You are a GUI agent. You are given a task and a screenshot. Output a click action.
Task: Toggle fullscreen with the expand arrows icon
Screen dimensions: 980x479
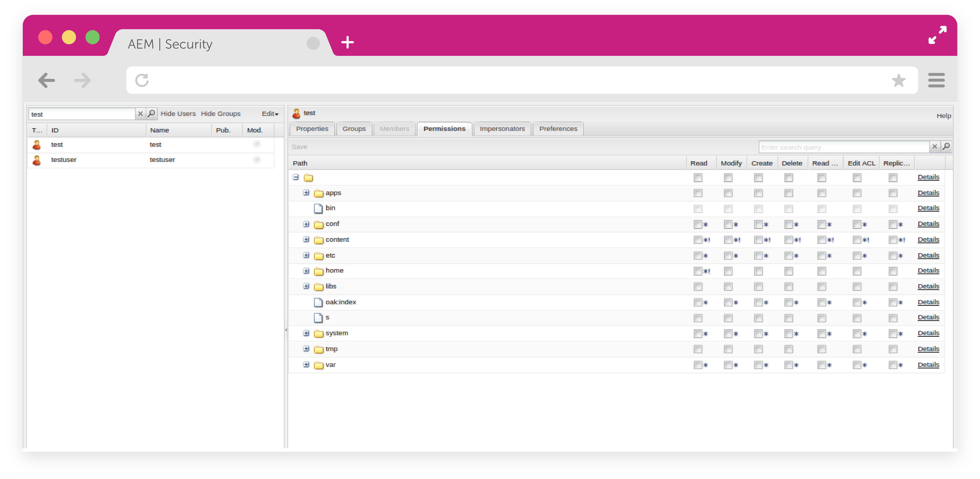pyautogui.click(x=937, y=35)
